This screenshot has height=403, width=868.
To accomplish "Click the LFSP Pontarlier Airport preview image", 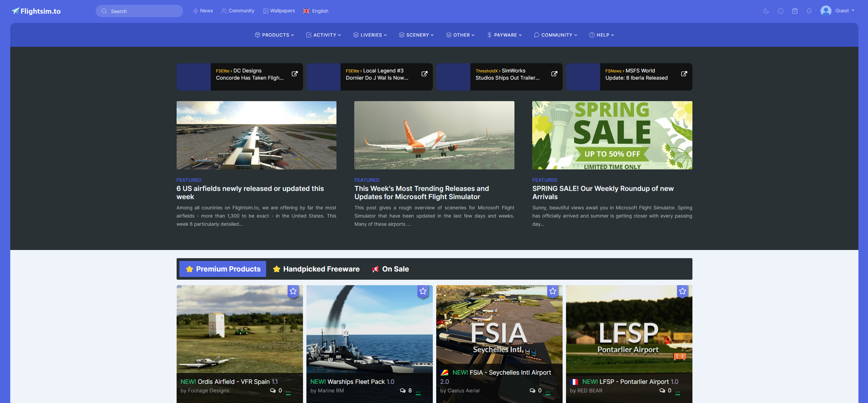I will (629, 329).
